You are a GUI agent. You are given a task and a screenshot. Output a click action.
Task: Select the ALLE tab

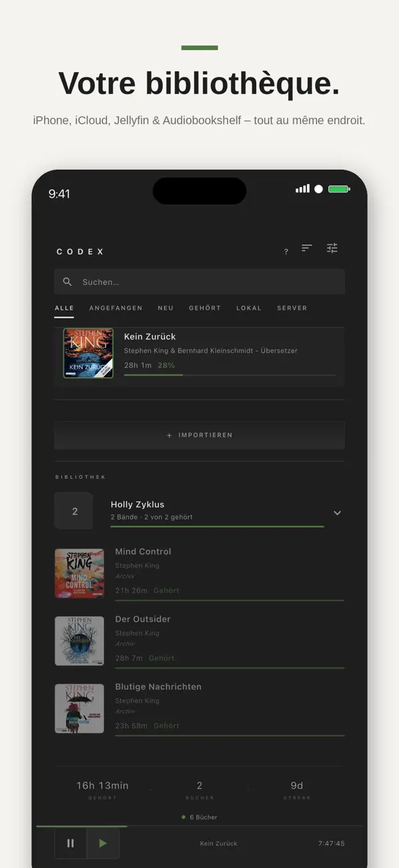coord(64,308)
